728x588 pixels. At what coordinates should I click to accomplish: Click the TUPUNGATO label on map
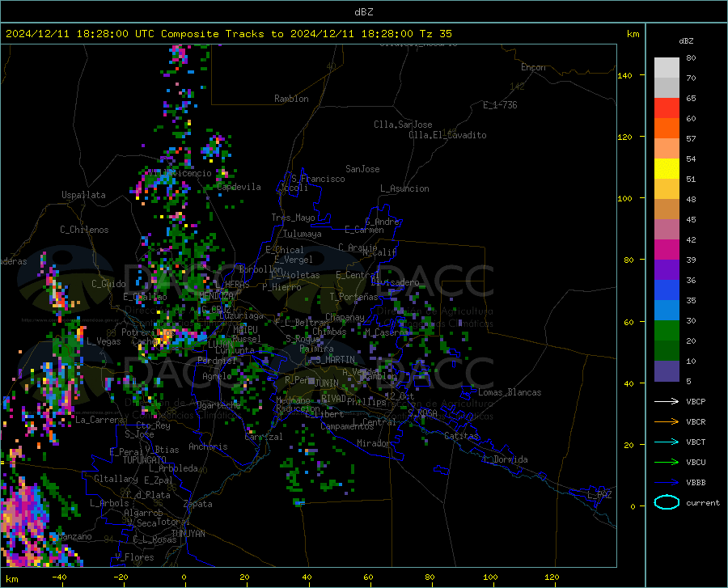point(145,460)
